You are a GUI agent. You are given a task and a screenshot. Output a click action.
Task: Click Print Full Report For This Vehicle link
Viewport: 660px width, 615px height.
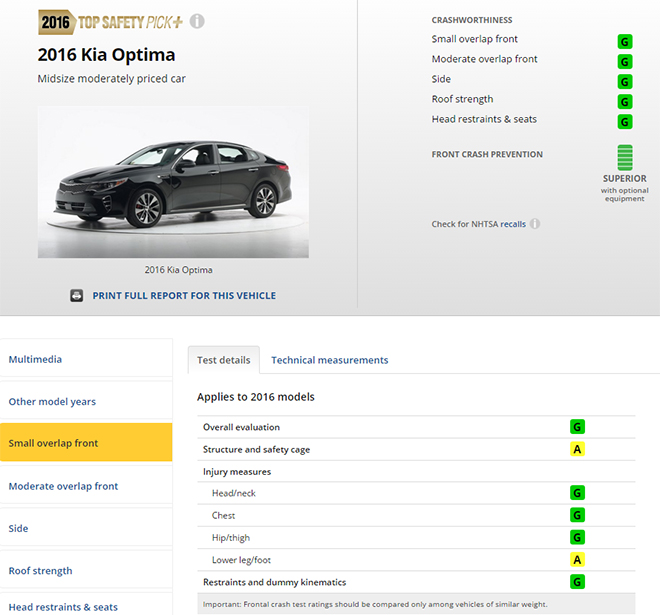(x=184, y=296)
